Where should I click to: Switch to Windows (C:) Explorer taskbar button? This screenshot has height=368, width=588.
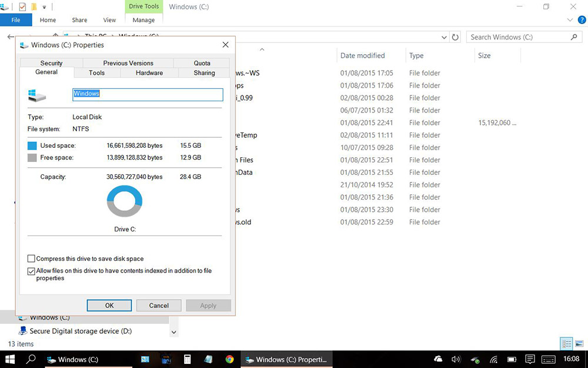(x=89, y=360)
